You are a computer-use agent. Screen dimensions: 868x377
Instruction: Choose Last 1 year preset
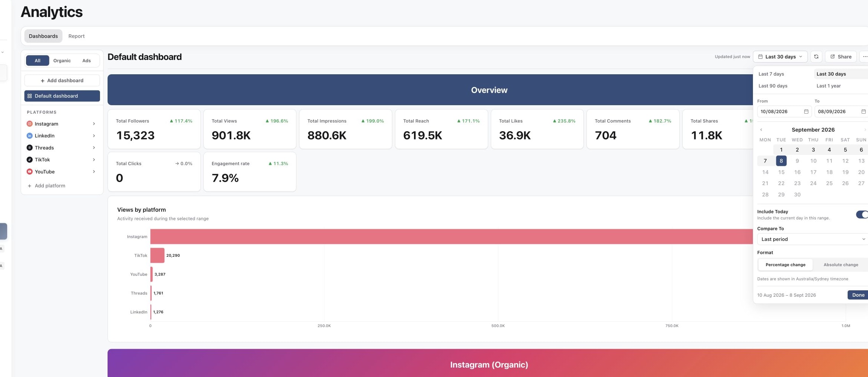coord(828,86)
